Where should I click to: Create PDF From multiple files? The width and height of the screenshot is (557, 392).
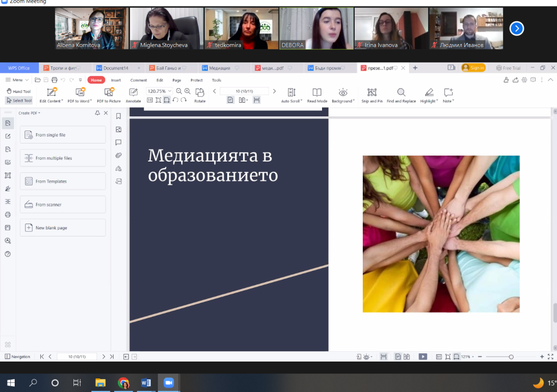pos(63,158)
